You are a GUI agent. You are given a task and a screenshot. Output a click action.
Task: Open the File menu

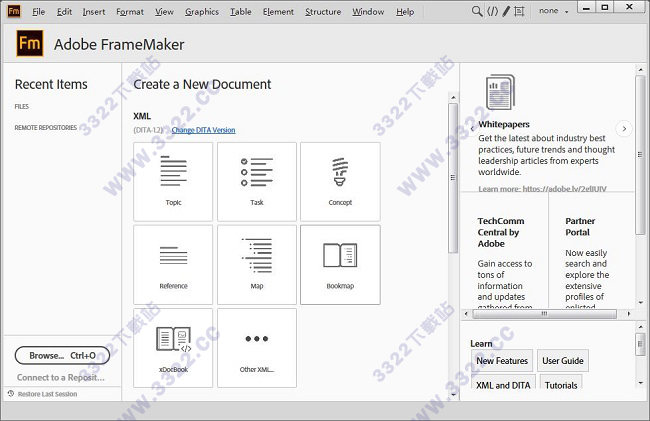39,12
